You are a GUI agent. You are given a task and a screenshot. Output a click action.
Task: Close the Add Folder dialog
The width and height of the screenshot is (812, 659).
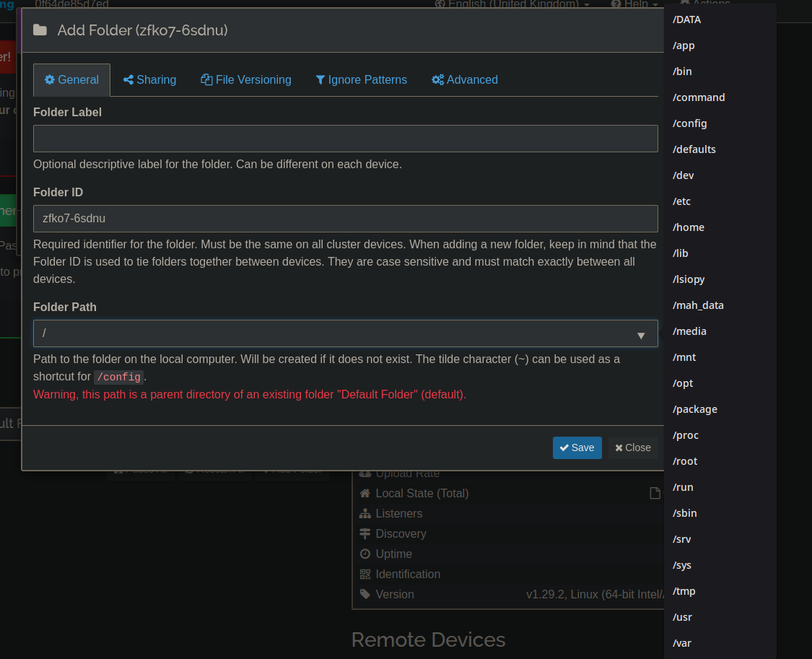point(633,448)
